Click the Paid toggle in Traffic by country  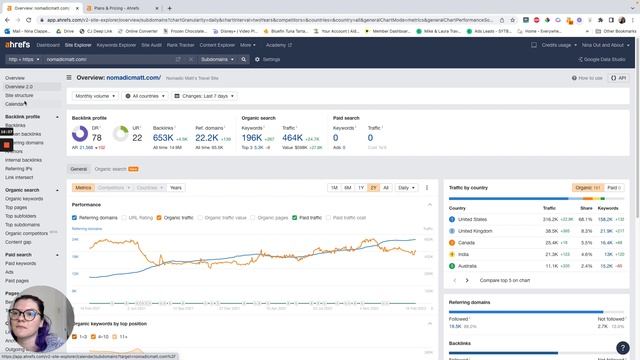[614, 188]
